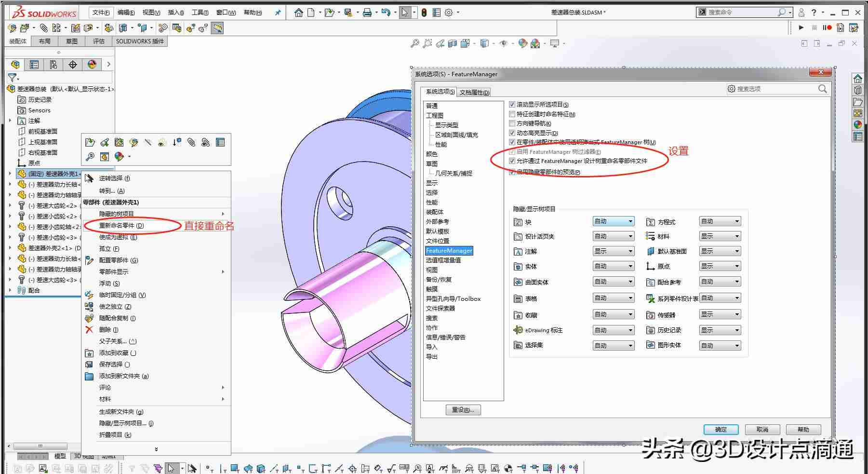Switch to SOLIDWORKS 插件 tab
Image resolution: width=868 pixels, height=474 pixels.
(140, 41)
